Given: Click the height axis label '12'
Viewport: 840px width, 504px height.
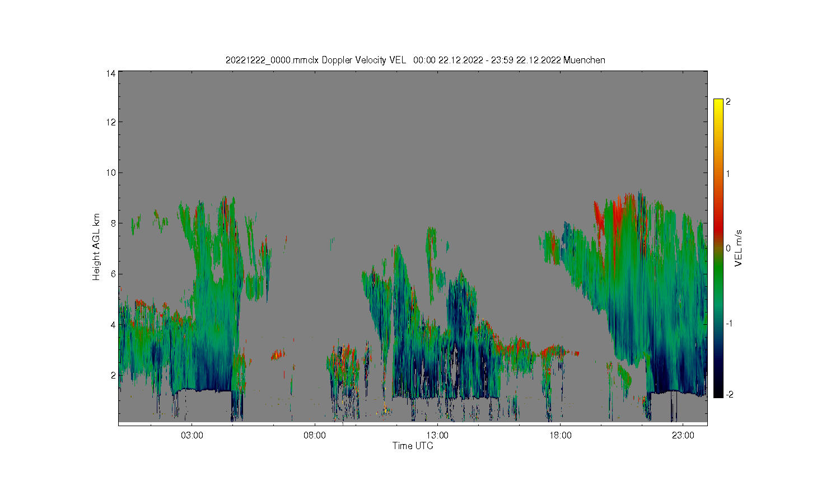Looking at the screenshot, I should (x=111, y=122).
